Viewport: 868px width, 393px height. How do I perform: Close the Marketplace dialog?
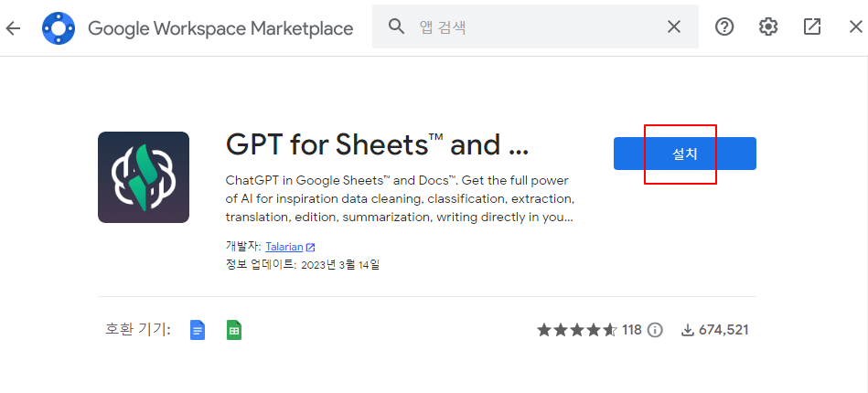(x=855, y=27)
